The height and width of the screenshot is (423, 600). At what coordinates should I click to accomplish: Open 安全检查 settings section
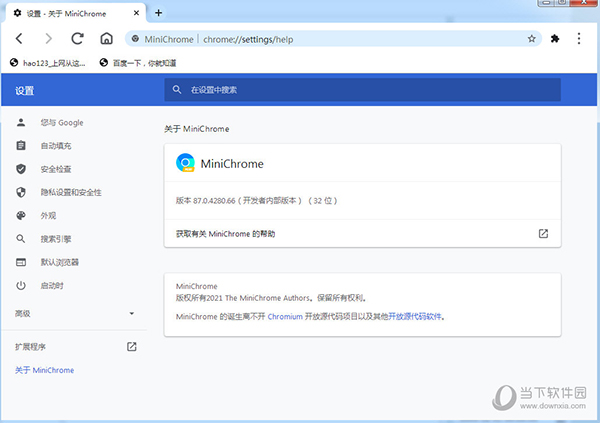click(56, 169)
